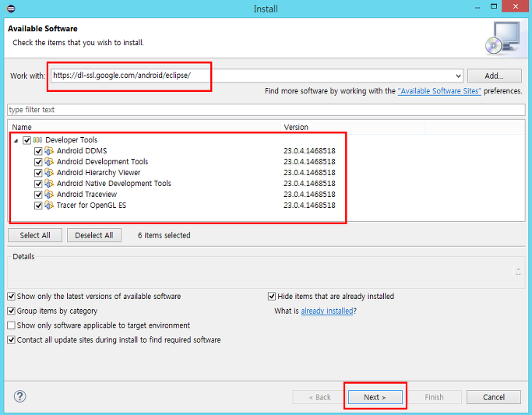This screenshot has width=532, height=415.
Task: Maximize the Install dialog window
Action: (x=494, y=6)
